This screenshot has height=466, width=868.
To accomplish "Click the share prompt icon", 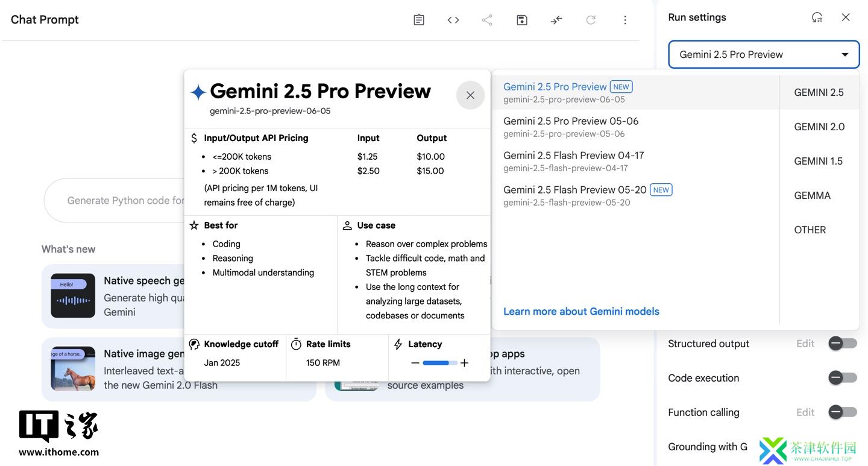I will pyautogui.click(x=487, y=20).
